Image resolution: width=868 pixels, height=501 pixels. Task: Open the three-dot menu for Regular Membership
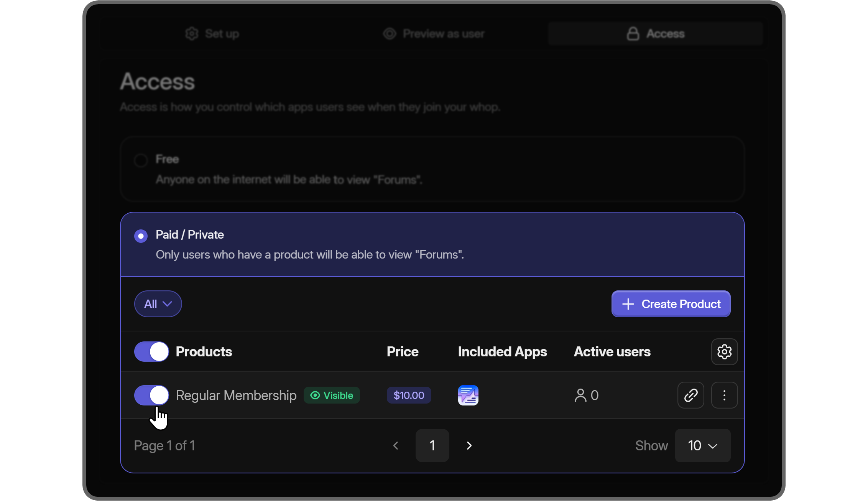click(724, 395)
